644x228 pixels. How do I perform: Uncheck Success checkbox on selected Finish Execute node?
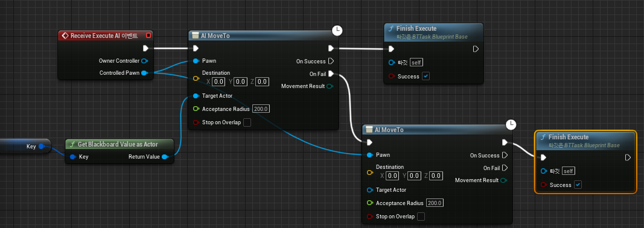pyautogui.click(x=578, y=185)
